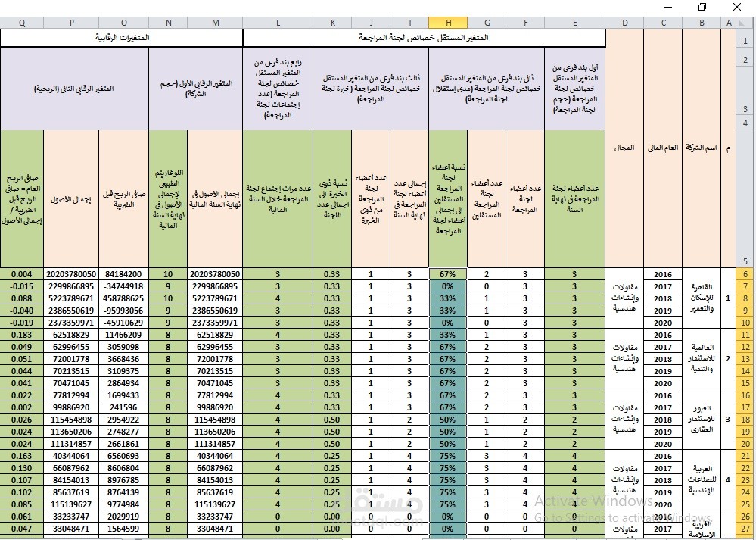
Task: Select cell with value 9774984
Action: (124, 504)
